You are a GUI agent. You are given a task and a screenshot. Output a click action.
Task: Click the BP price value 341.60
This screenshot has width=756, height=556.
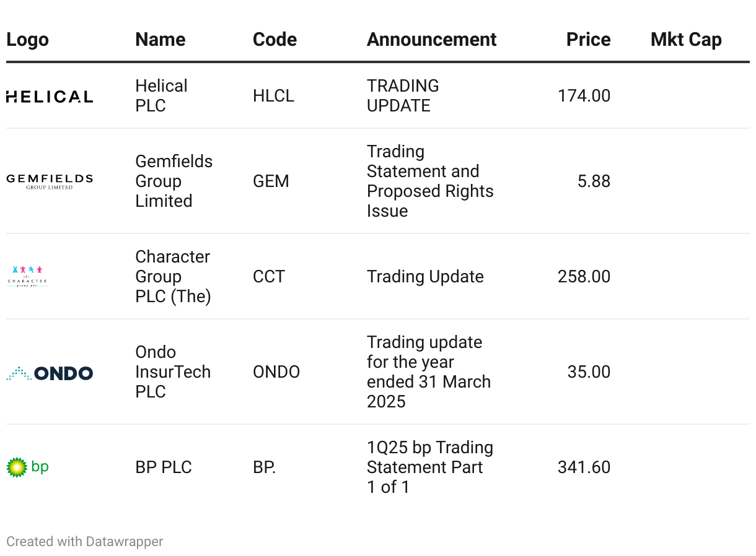(584, 467)
